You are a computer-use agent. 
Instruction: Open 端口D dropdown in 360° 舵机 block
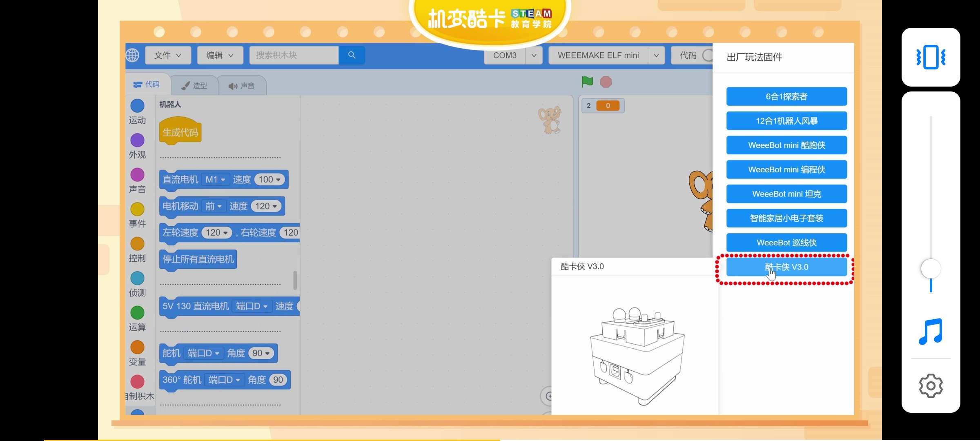(x=224, y=380)
